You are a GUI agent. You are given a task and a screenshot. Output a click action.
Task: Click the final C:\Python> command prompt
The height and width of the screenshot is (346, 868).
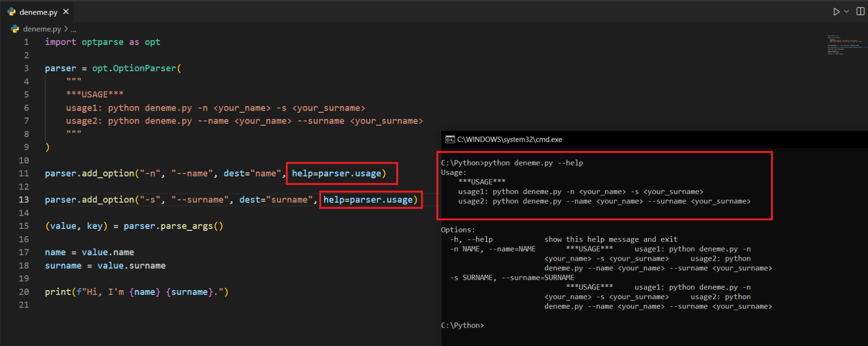pos(462,325)
